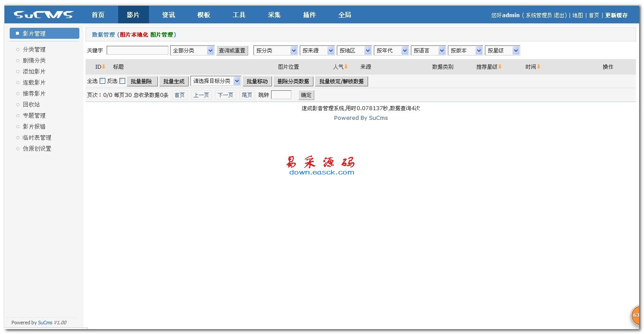Expand the 按来源 filter dropdown
Image resolution: width=644 pixels, height=334 pixels.
click(317, 51)
